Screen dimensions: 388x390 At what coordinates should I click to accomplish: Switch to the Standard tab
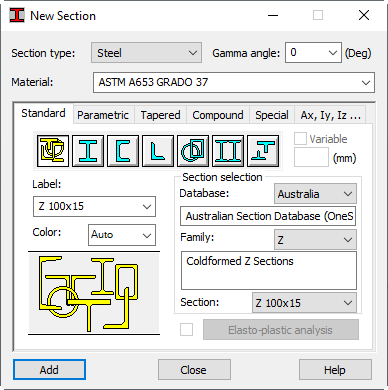43,113
